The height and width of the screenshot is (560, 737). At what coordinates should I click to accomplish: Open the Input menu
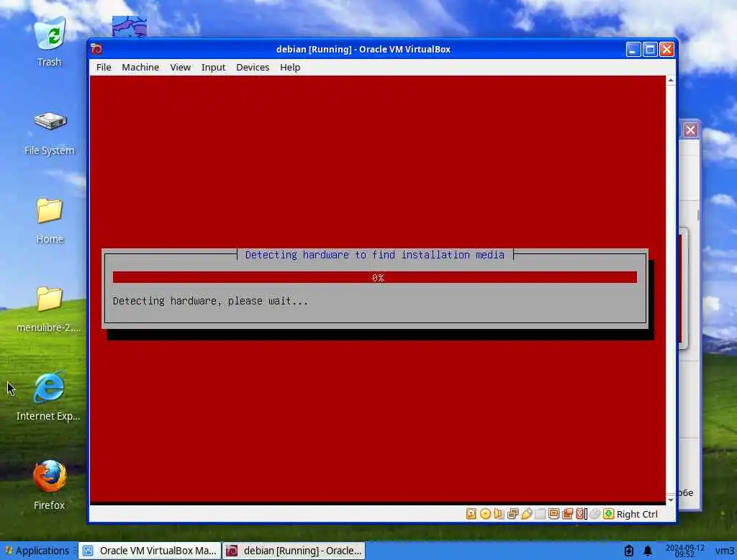[x=213, y=67]
